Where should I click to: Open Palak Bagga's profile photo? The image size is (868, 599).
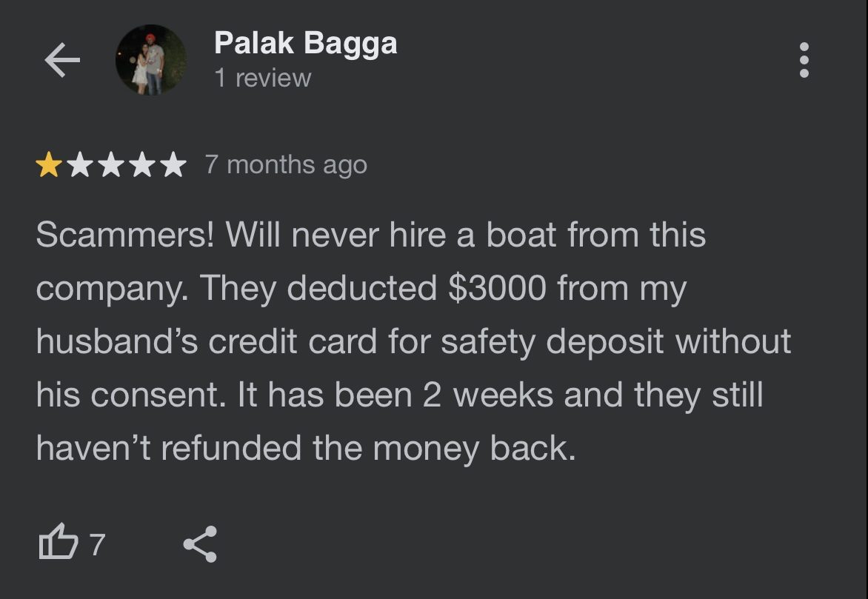[x=151, y=60]
